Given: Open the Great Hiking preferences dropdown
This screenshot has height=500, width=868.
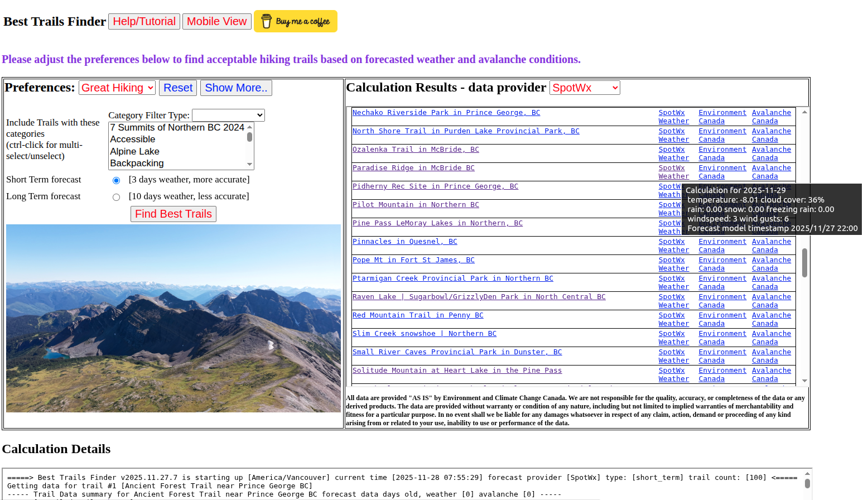Looking at the screenshot, I should click(x=117, y=88).
